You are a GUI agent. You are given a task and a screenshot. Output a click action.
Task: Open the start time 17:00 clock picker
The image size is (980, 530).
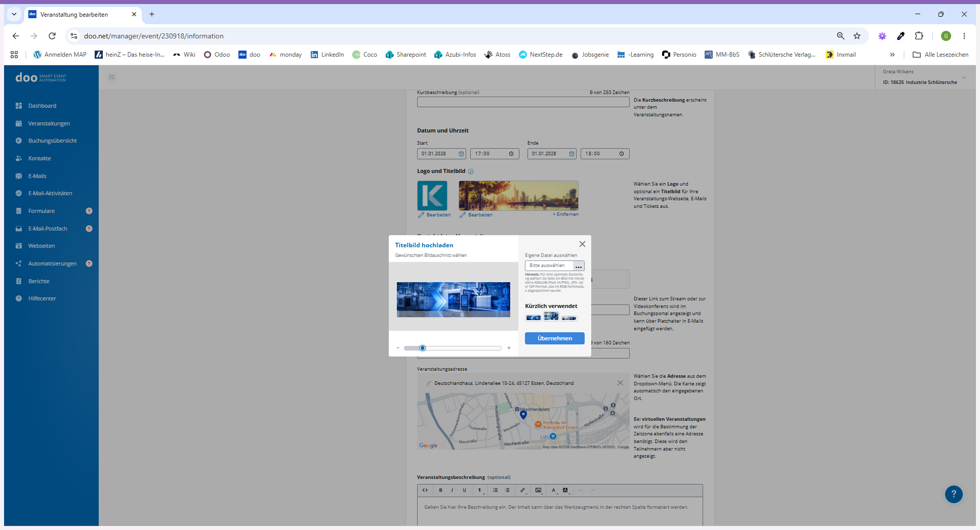[x=511, y=154]
